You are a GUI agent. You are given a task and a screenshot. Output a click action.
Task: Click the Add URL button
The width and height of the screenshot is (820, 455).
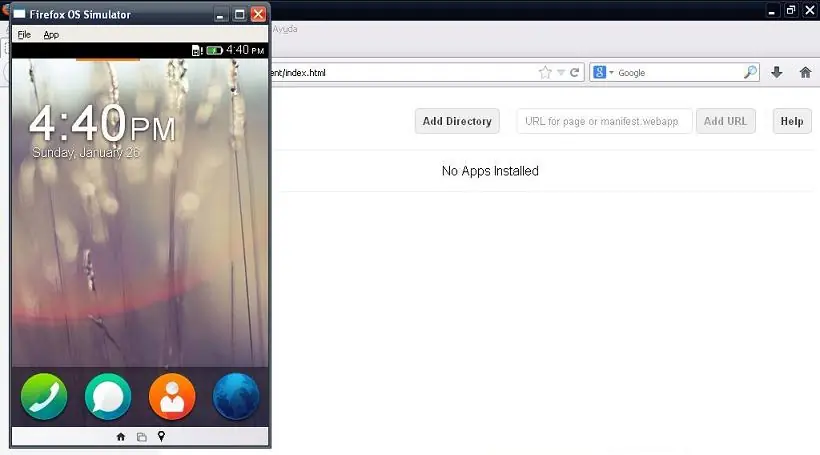point(725,121)
